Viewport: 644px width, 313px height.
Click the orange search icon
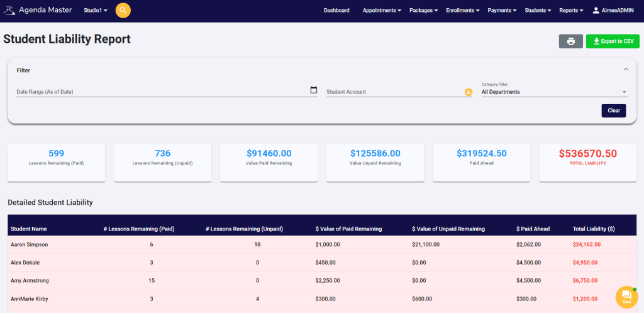123,11
